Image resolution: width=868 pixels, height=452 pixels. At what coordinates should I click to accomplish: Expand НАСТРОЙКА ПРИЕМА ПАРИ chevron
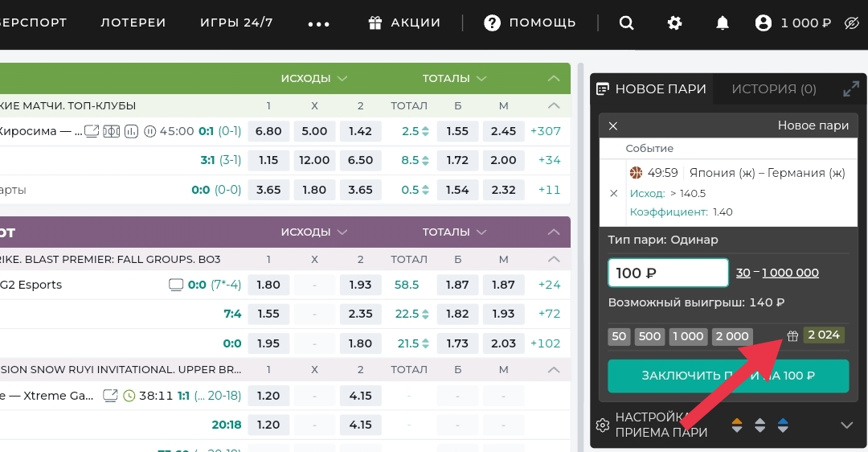[x=846, y=425]
